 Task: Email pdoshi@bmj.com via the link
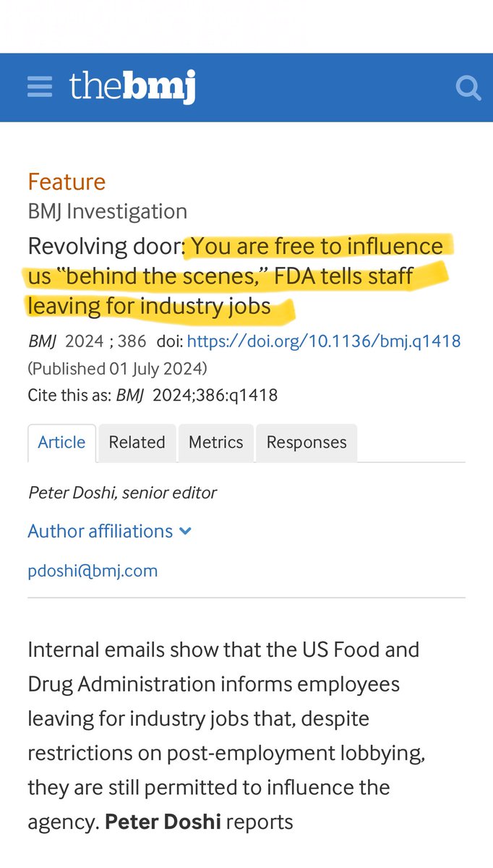pyautogui.click(x=93, y=571)
